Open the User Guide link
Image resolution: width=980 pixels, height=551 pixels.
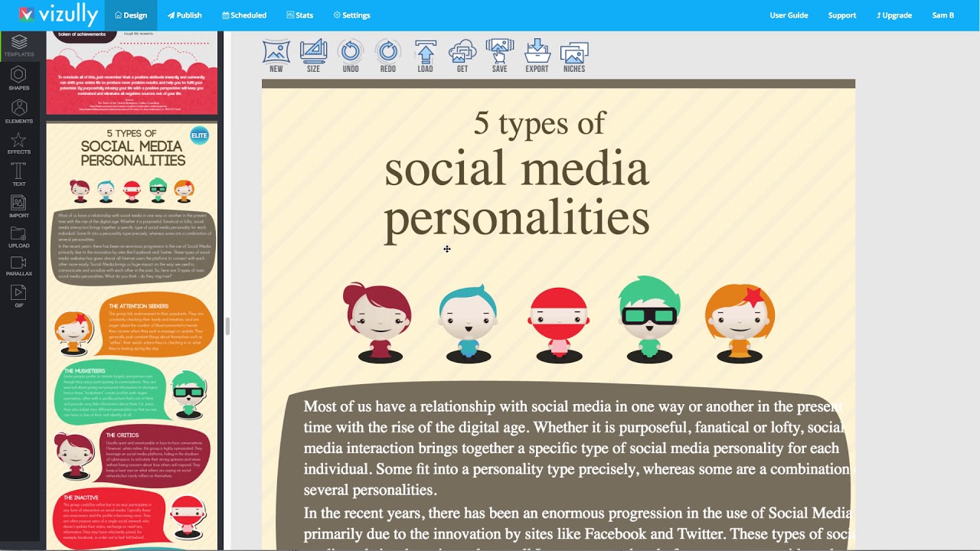pos(789,15)
